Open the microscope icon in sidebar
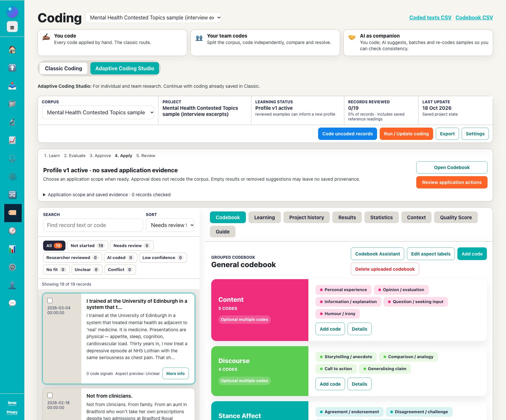The image size is (506, 420). [x=12, y=122]
